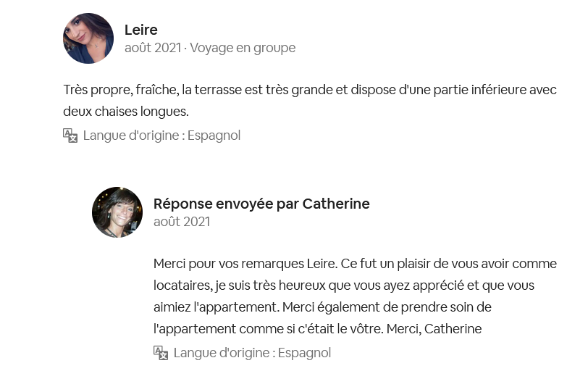Click the août 2021 date under Catherine's heading
This screenshot has height=371, width=588.
click(x=182, y=222)
